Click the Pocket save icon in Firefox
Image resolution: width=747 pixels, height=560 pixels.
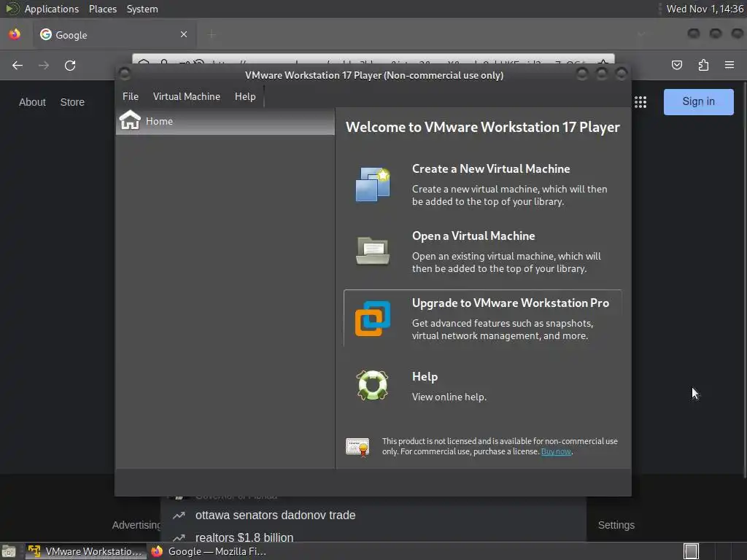(x=676, y=65)
